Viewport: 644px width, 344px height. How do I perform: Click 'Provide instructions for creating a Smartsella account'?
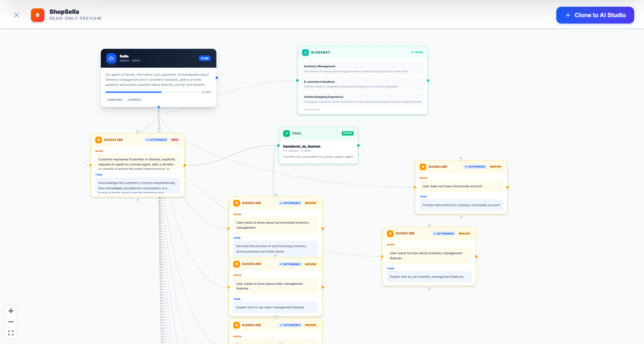click(461, 205)
